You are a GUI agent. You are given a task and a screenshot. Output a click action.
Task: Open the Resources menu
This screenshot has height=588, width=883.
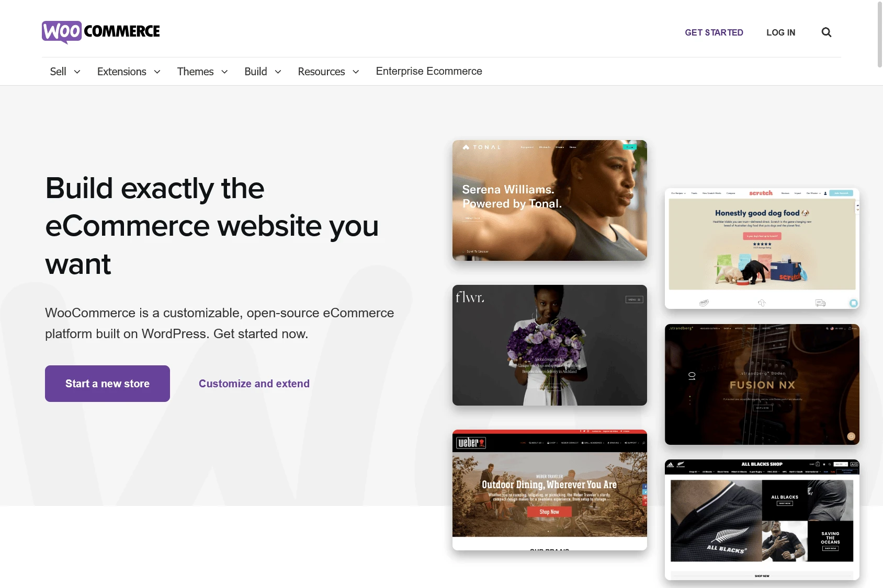pyautogui.click(x=329, y=72)
